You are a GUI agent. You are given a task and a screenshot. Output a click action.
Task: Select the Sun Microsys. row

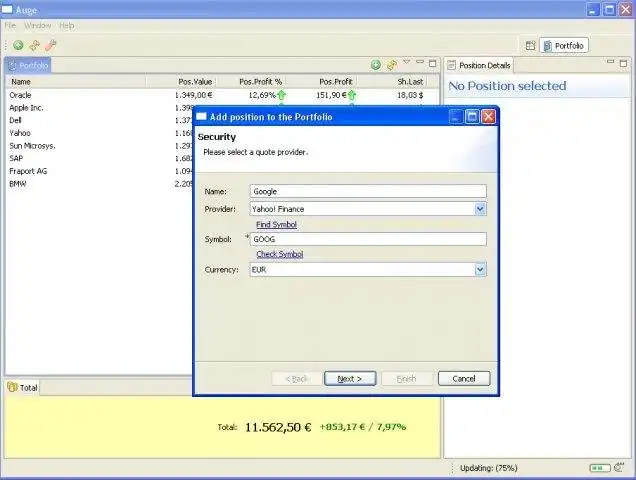point(99,146)
